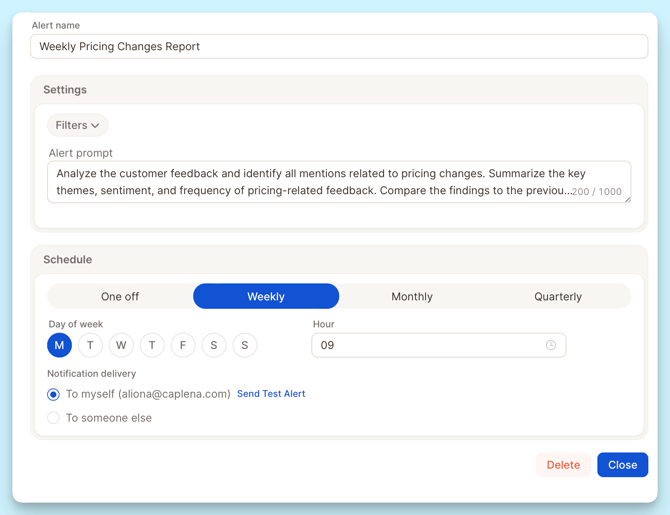The width and height of the screenshot is (670, 515).
Task: Toggle the first 'T' Tuesday circle
Action: pyautogui.click(x=90, y=345)
